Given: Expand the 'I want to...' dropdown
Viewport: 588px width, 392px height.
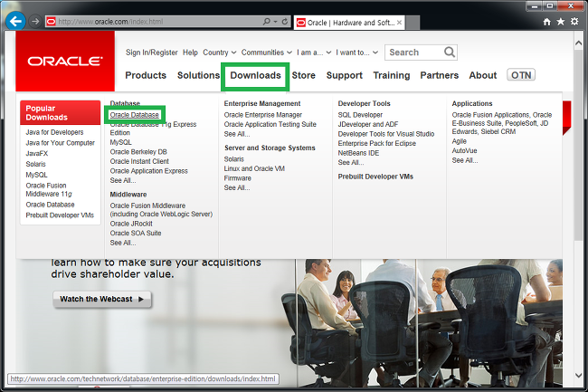Looking at the screenshot, I should 356,53.
